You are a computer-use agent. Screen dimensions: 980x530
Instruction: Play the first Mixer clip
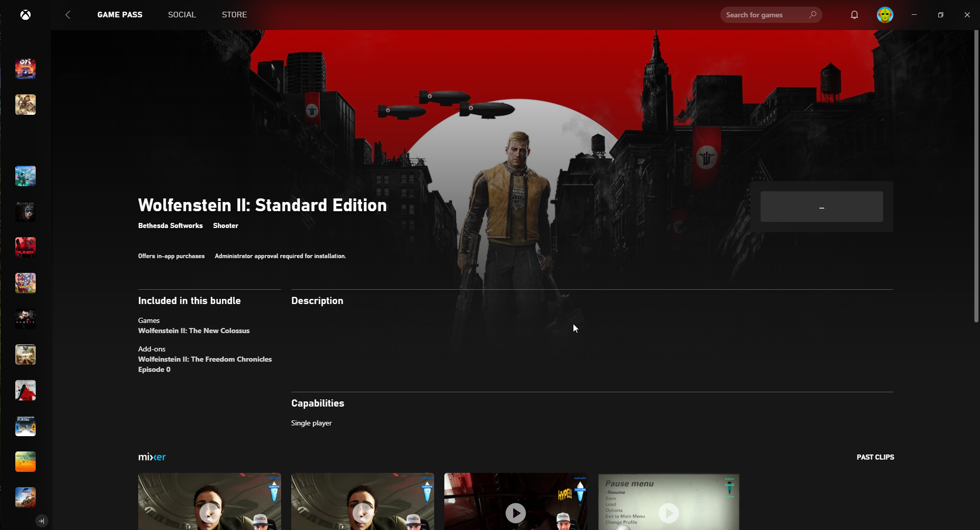tap(210, 513)
